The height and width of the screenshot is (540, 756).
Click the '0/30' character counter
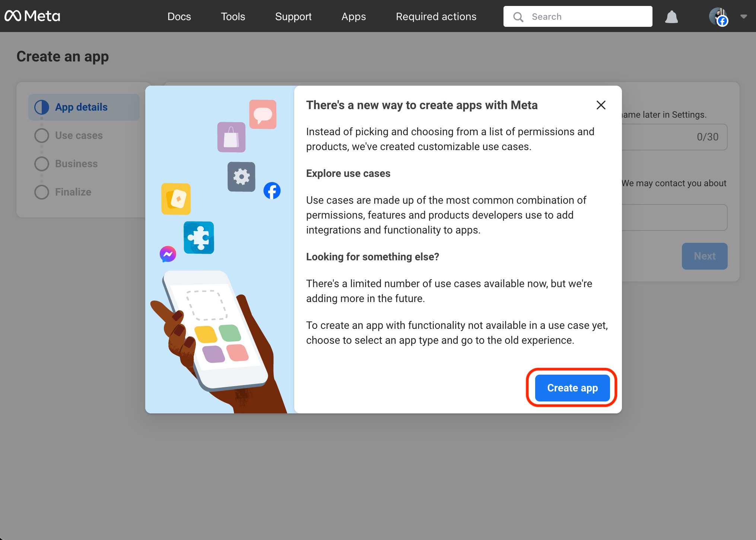[707, 137]
